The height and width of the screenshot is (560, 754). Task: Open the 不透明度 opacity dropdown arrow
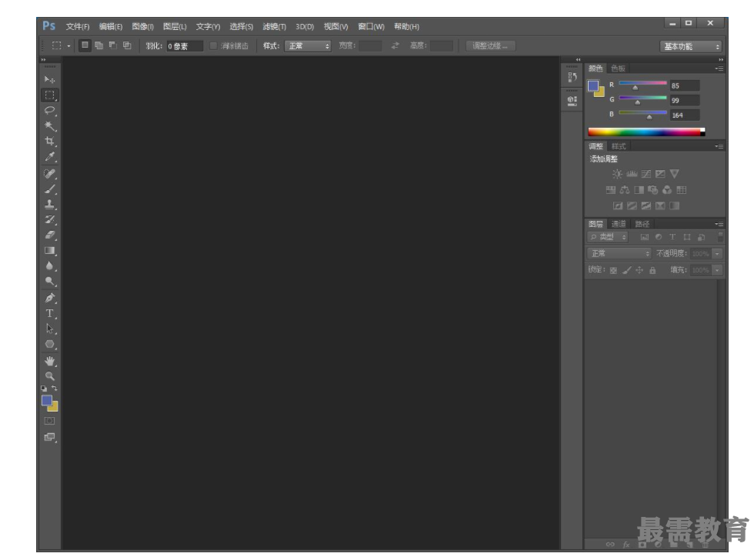click(x=717, y=254)
